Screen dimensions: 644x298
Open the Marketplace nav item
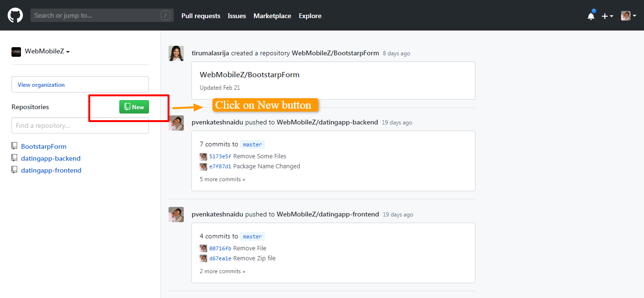click(x=272, y=16)
